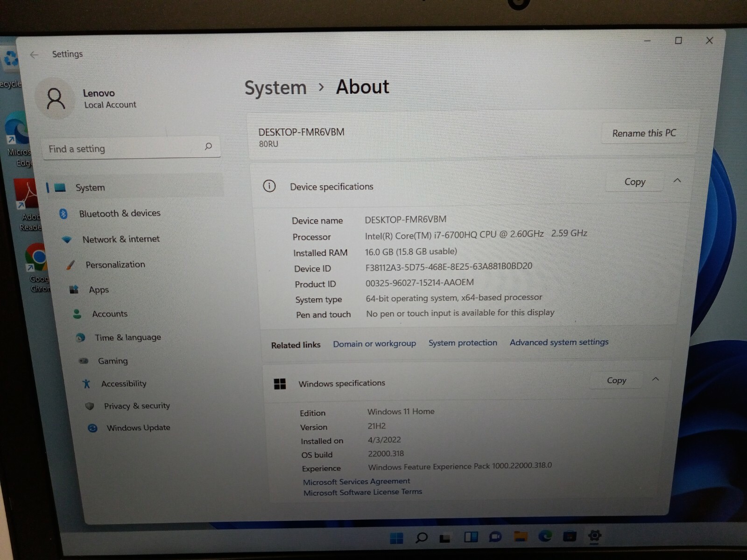747x560 pixels.
Task: Select System in the sidebar
Action: (x=134, y=187)
